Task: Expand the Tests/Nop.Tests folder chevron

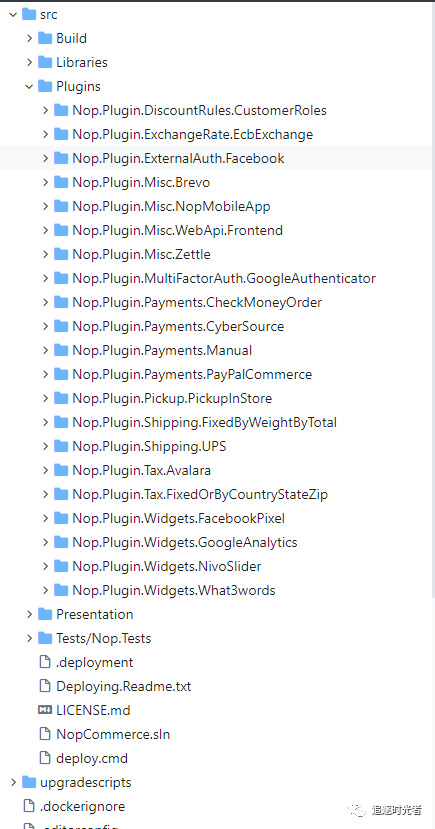Action: pos(30,638)
